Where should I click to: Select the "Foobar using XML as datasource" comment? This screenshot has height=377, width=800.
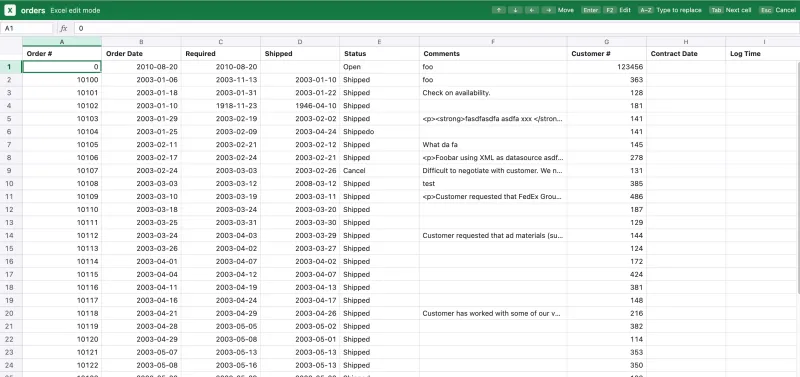pyautogui.click(x=493, y=158)
